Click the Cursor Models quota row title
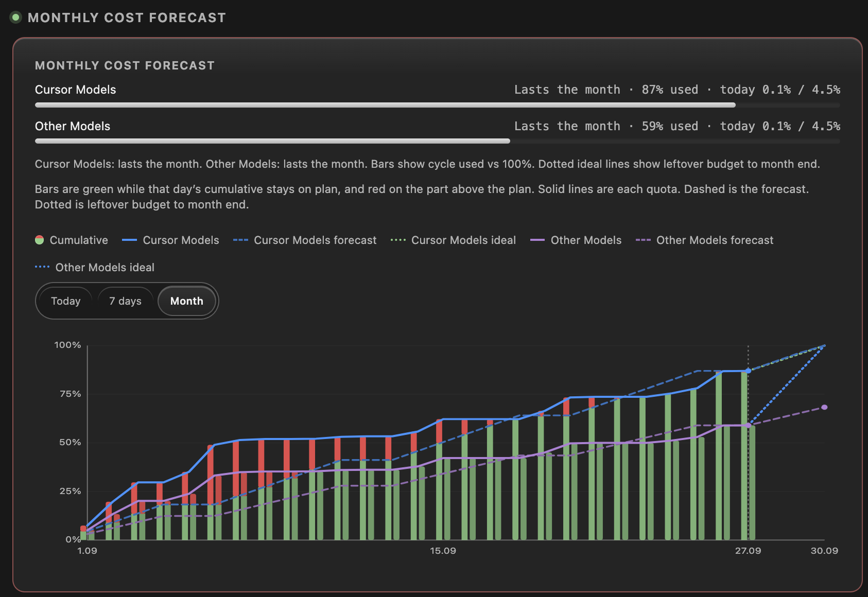Screen dimensions: 868x597 (76, 90)
